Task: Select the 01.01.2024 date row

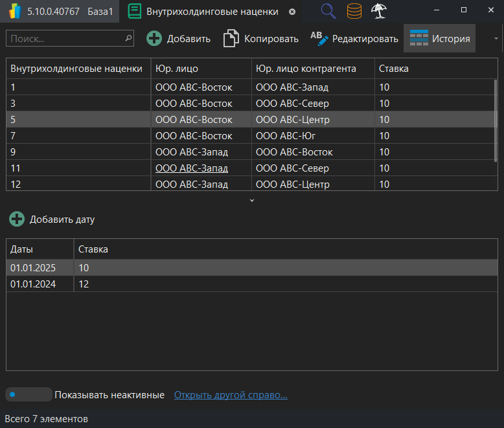Action: click(33, 284)
